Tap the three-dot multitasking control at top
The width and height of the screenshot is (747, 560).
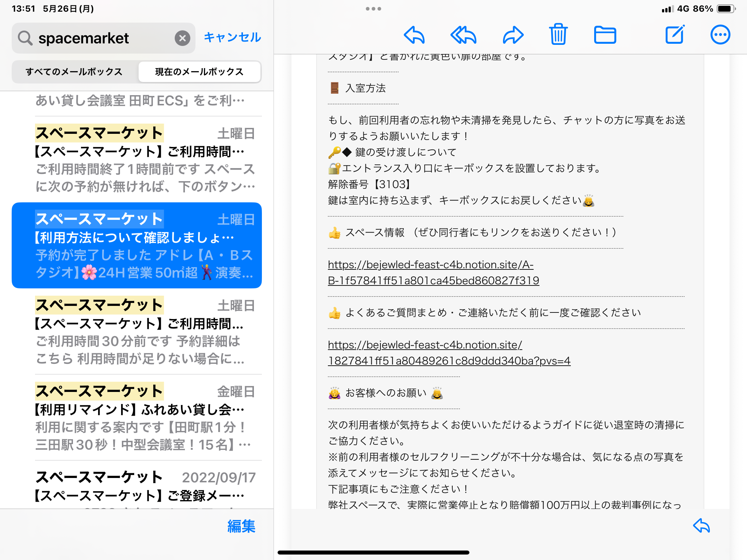point(373,9)
